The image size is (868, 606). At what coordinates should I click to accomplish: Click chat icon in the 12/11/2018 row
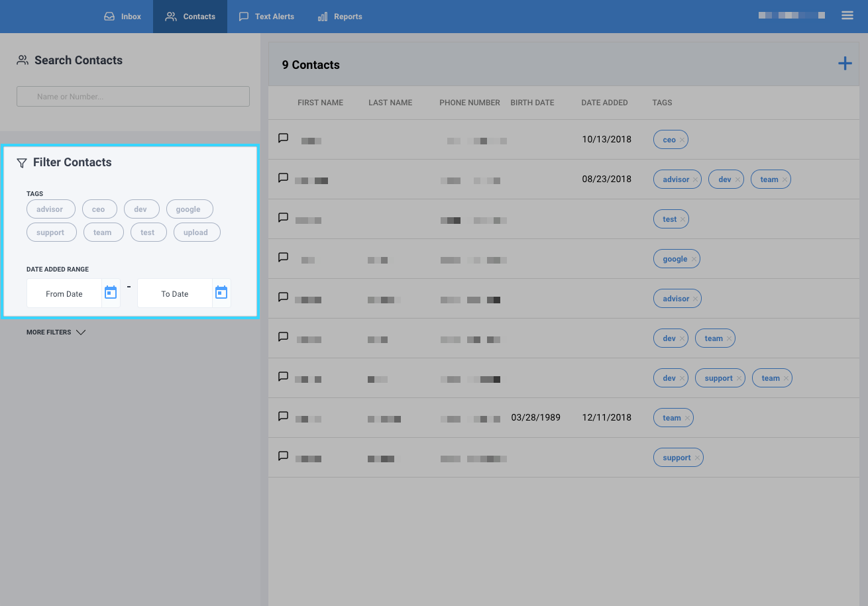point(283,417)
